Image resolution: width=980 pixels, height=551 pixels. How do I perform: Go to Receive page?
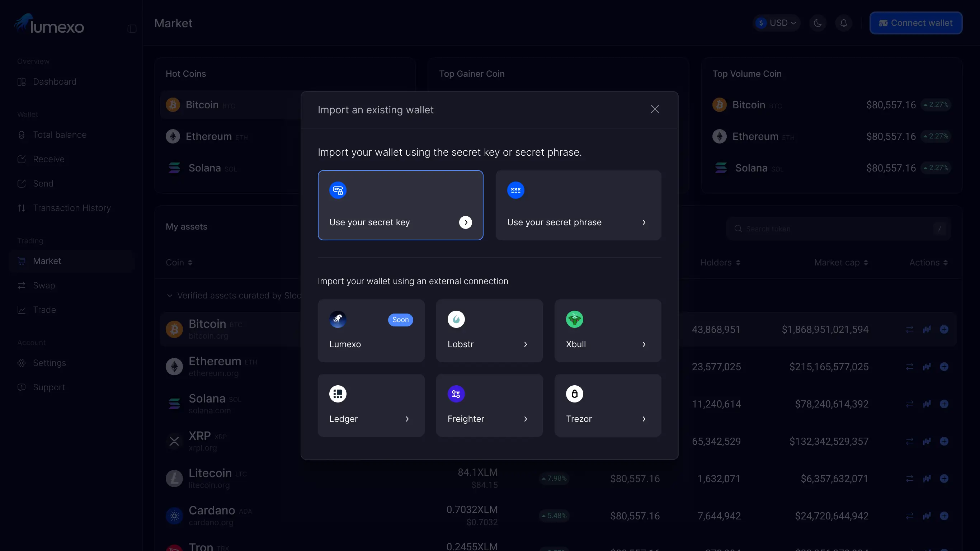pos(72,159)
